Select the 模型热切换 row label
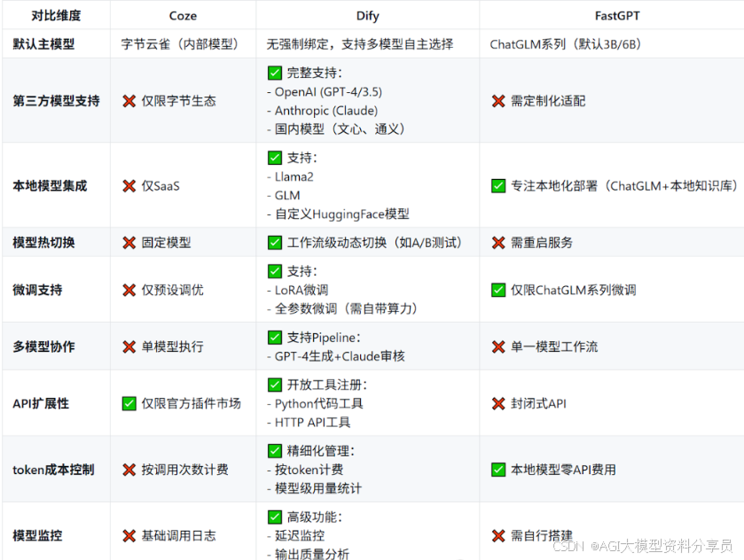Image resolution: width=744 pixels, height=560 pixels. click(43, 243)
